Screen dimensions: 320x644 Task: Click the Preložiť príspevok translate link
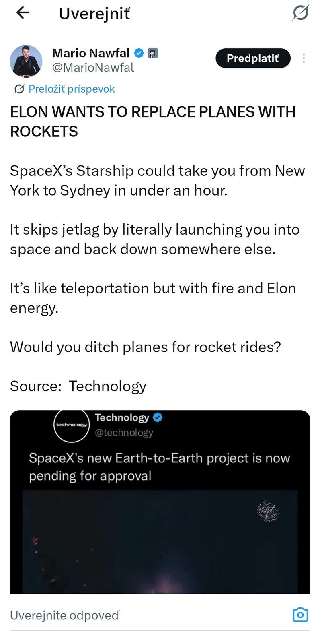click(x=72, y=89)
